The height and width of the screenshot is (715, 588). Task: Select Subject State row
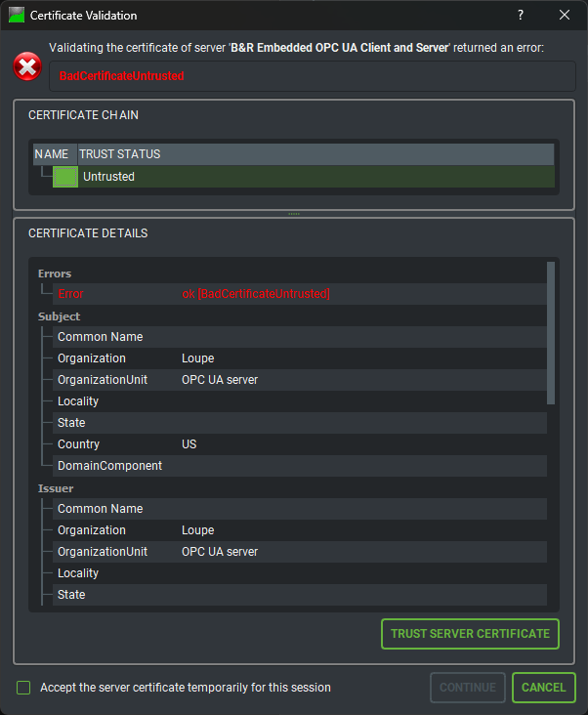click(300, 423)
